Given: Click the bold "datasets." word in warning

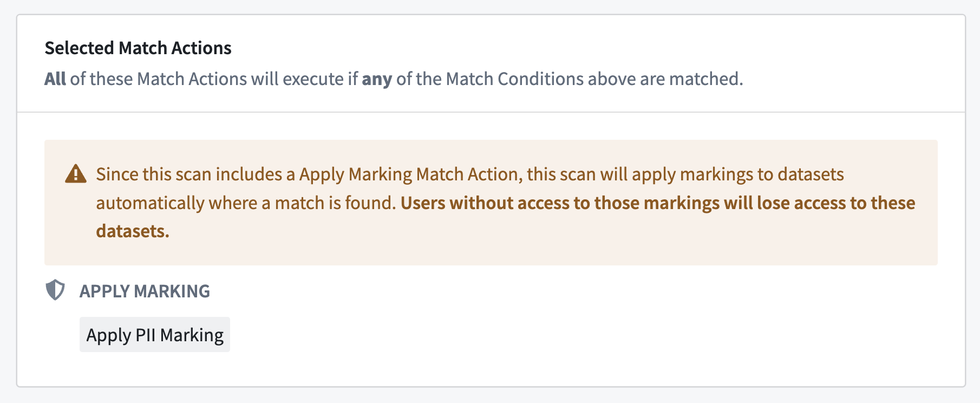Looking at the screenshot, I should coord(133,231).
